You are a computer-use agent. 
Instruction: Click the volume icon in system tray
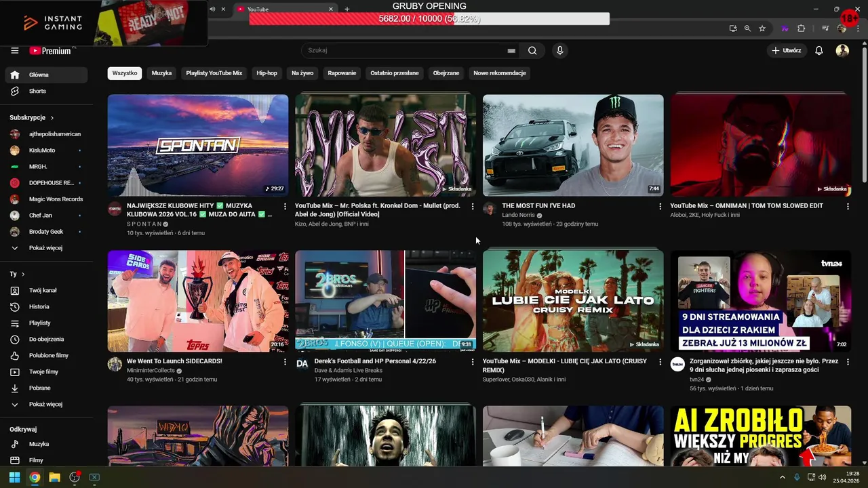(x=823, y=477)
